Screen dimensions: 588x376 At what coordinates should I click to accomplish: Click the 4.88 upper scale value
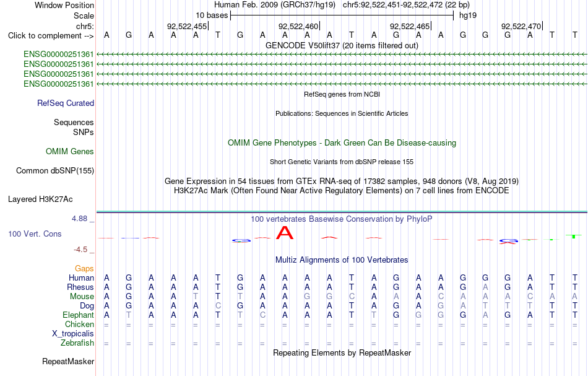click(79, 219)
